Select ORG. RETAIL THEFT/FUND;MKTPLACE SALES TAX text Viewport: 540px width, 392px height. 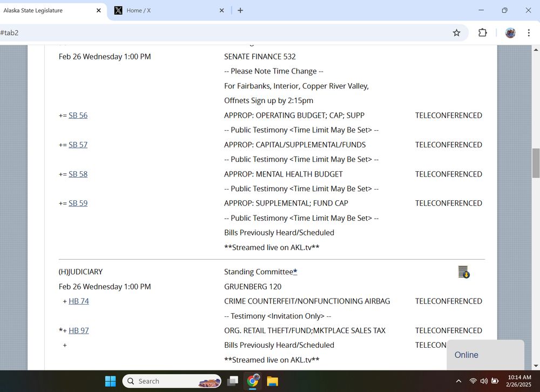[305, 330]
